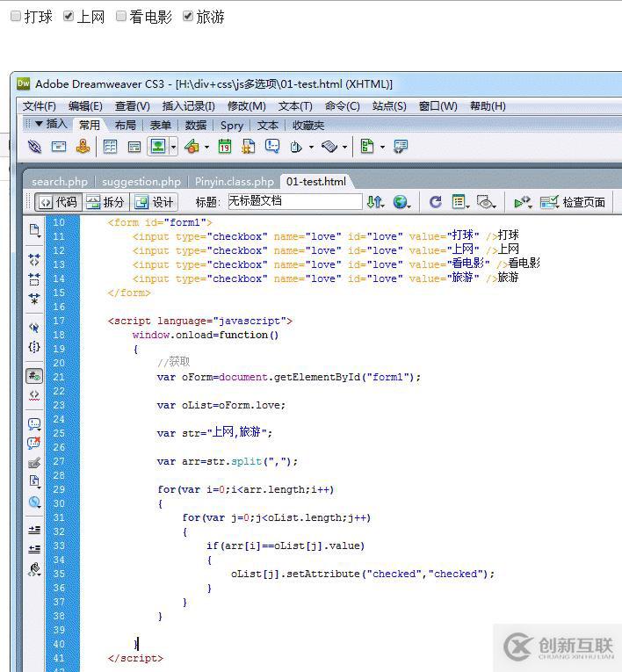Open the 插入记录(I) menu
This screenshot has height=672, width=622.
189,106
